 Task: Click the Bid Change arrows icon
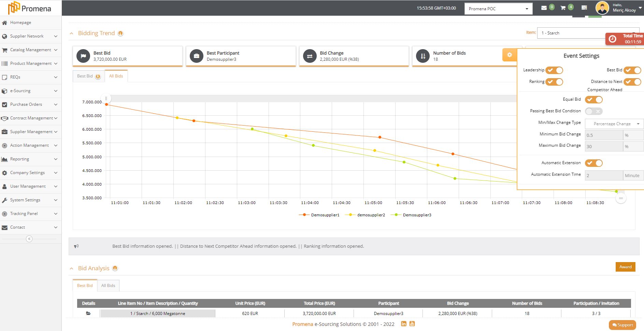point(310,56)
